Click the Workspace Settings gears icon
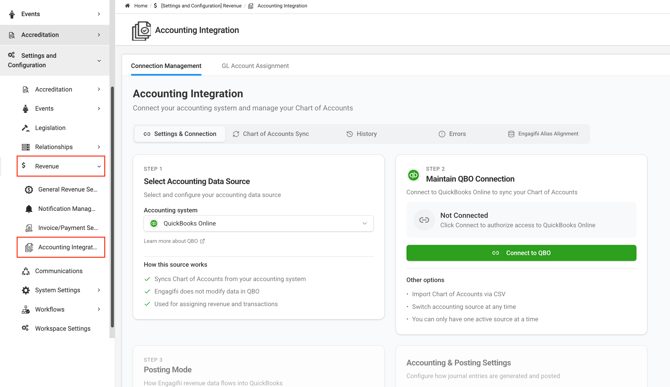The image size is (670, 387). click(x=26, y=328)
